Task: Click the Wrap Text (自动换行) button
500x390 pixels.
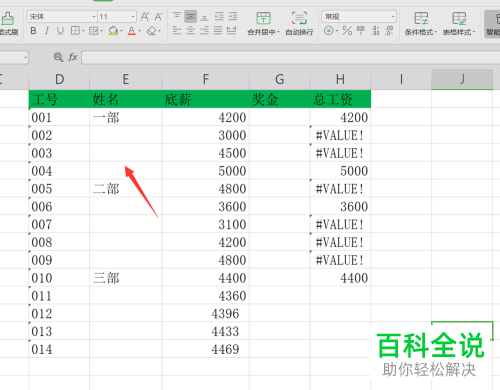Action: click(299, 23)
